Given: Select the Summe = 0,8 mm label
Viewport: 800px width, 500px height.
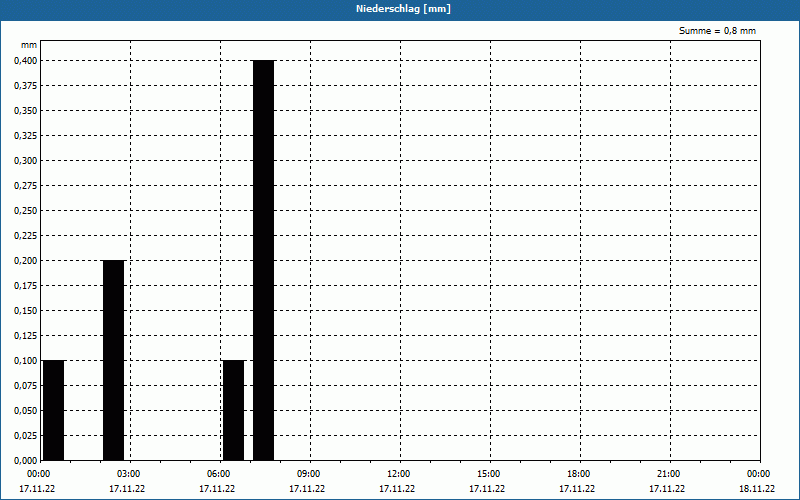Looking at the screenshot, I should tap(717, 31).
